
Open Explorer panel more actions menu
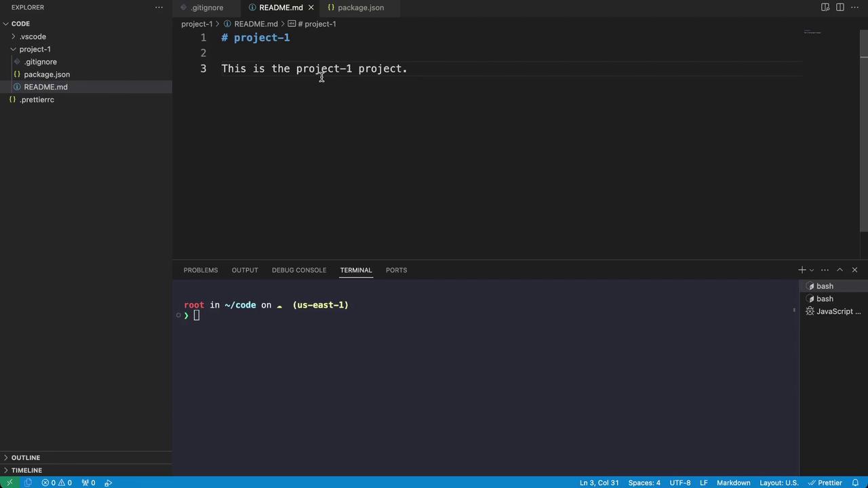coord(159,7)
